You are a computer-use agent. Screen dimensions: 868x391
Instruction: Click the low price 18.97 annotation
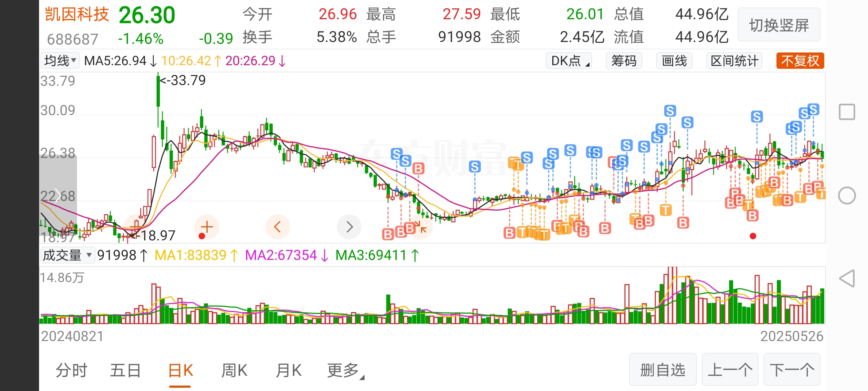coord(153,236)
